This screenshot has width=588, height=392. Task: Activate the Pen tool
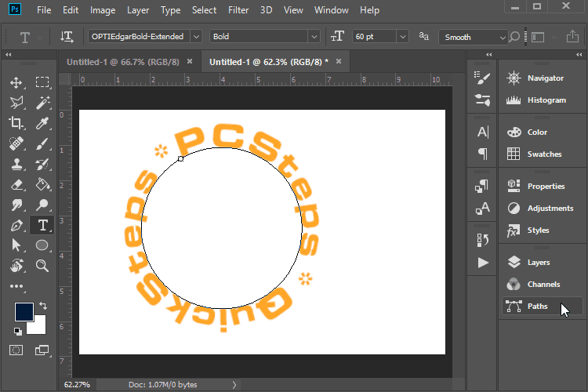pyautogui.click(x=16, y=226)
